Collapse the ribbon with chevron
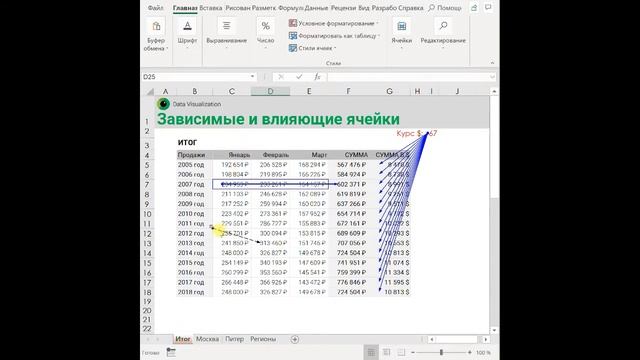 point(492,63)
